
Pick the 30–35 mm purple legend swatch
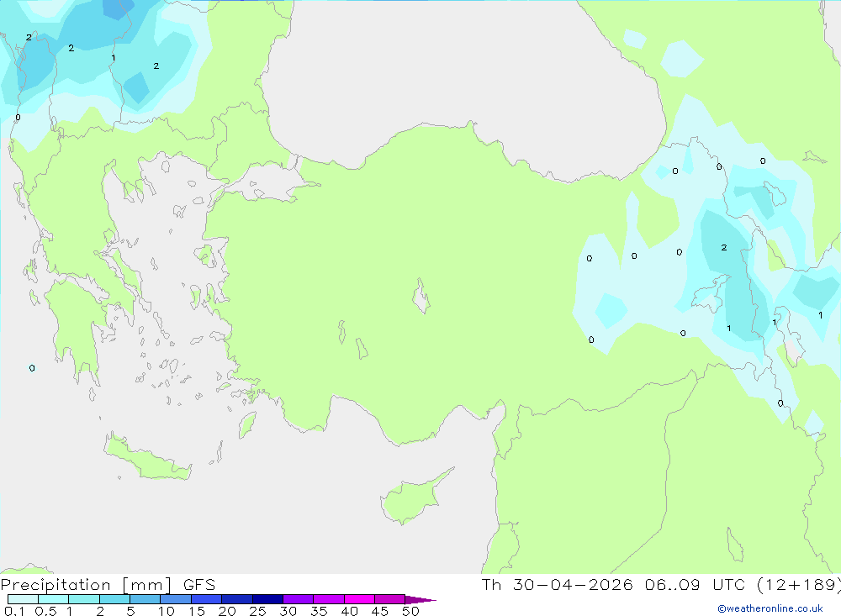tap(299, 599)
